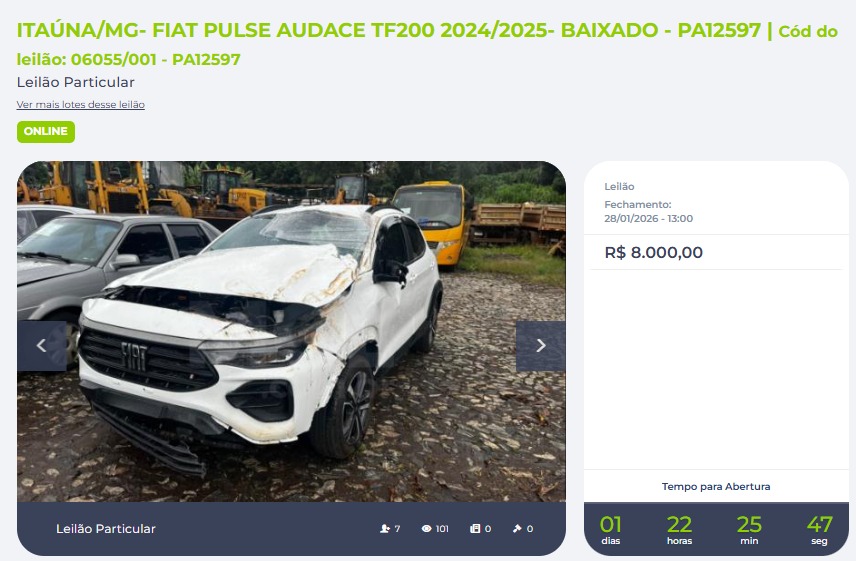
Task: Click the auction code 06055/001 - PA12597 text
Action: 156,59
